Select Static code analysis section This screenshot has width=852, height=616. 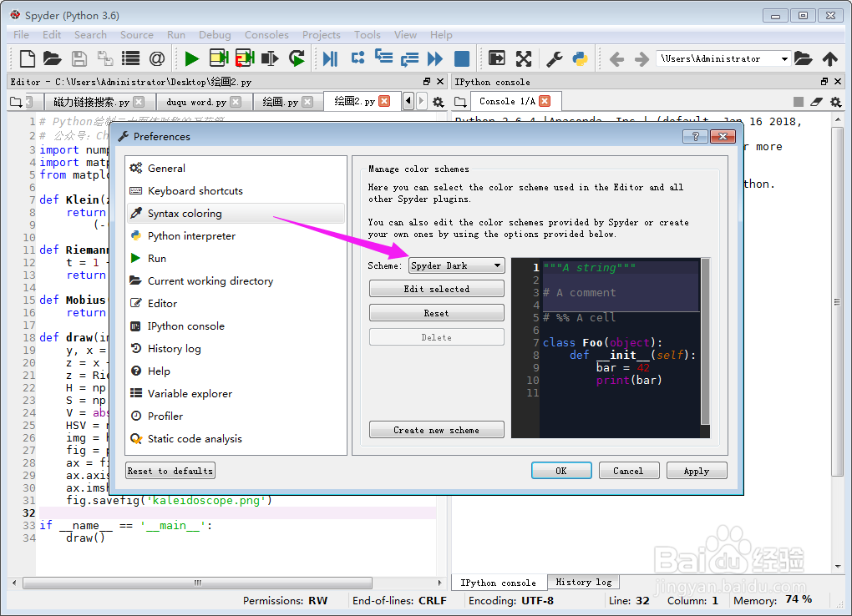tap(236, 438)
